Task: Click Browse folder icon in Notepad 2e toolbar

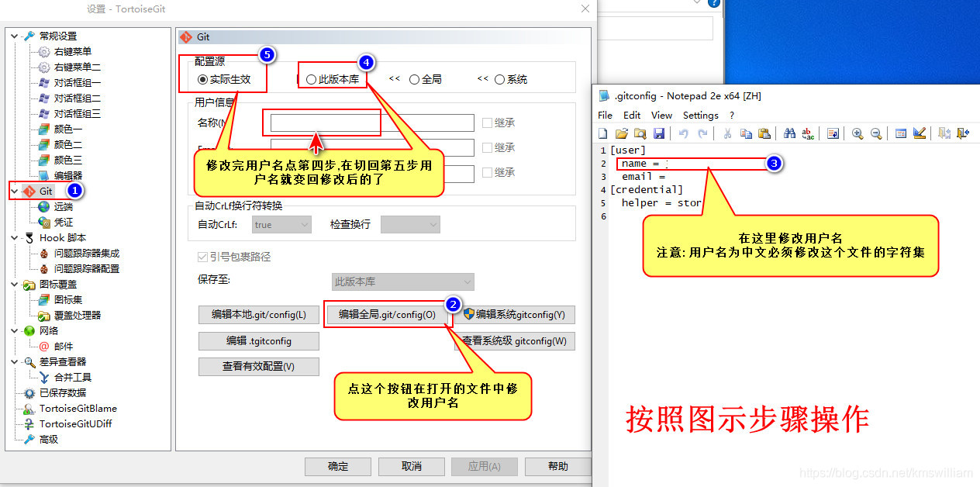Action: [640, 133]
